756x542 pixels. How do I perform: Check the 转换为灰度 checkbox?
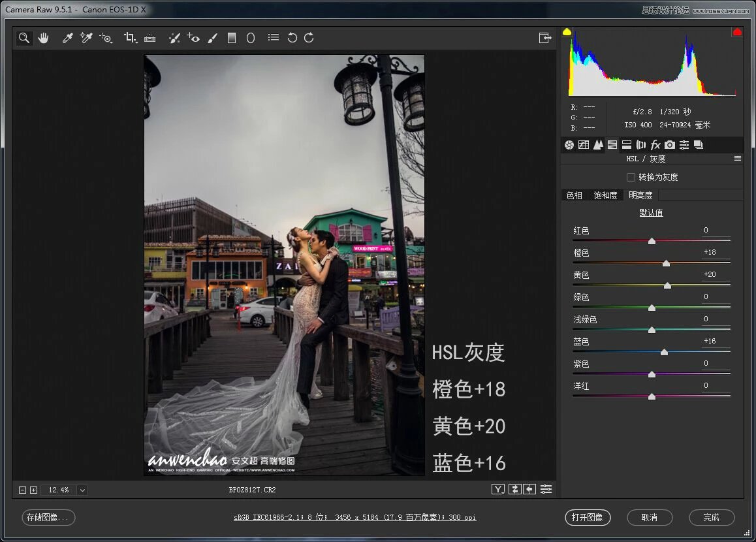pos(631,178)
